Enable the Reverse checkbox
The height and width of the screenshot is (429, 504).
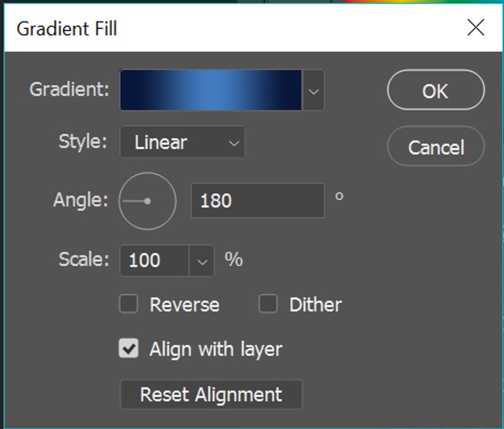[129, 304]
